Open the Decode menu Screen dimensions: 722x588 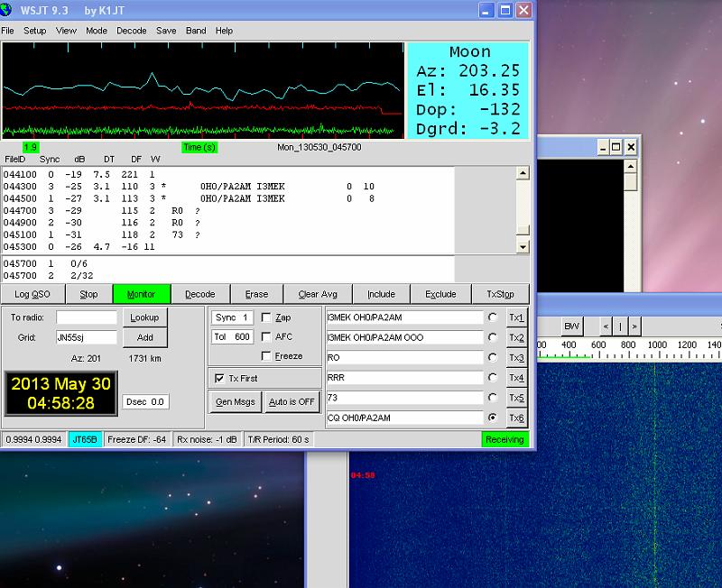(131, 31)
